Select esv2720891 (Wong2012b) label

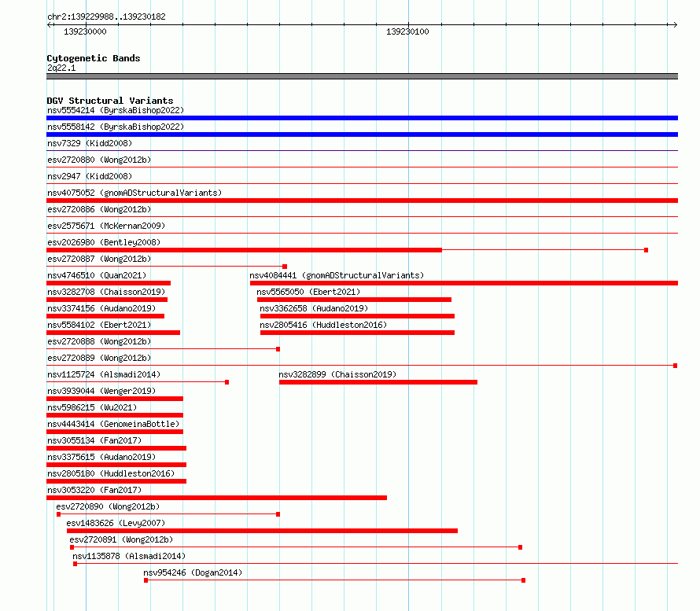(x=121, y=539)
